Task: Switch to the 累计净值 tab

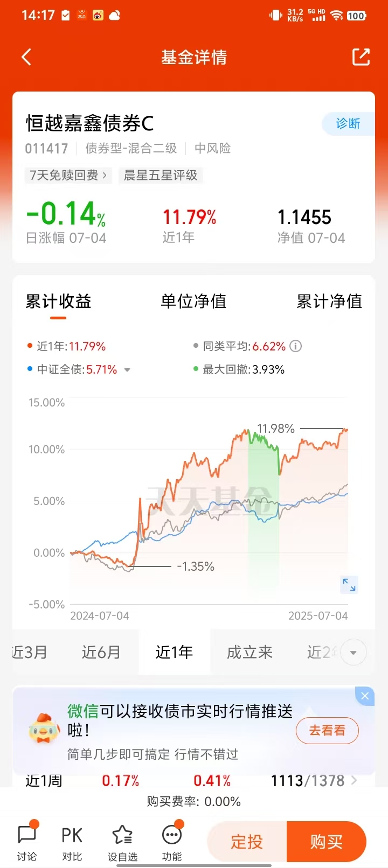Action: 329,301
